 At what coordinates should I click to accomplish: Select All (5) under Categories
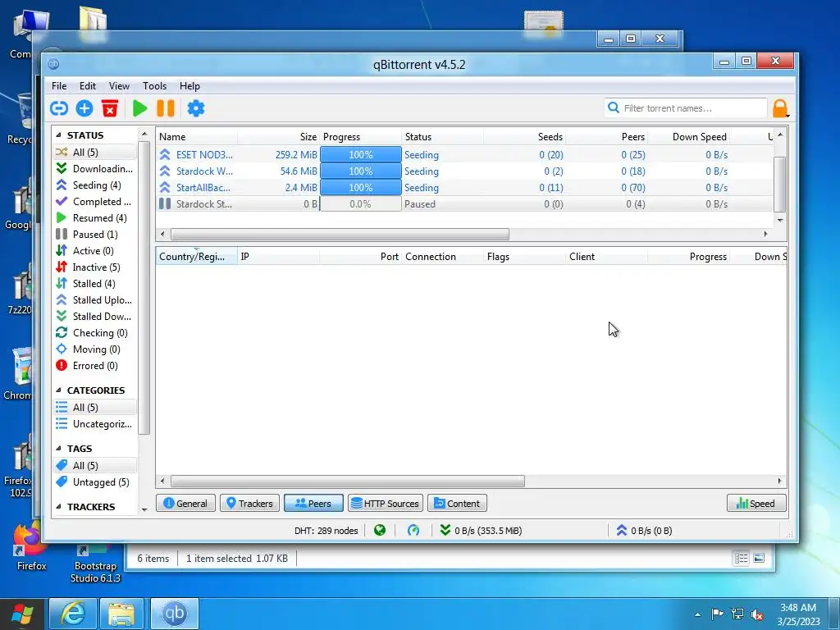[94, 408]
